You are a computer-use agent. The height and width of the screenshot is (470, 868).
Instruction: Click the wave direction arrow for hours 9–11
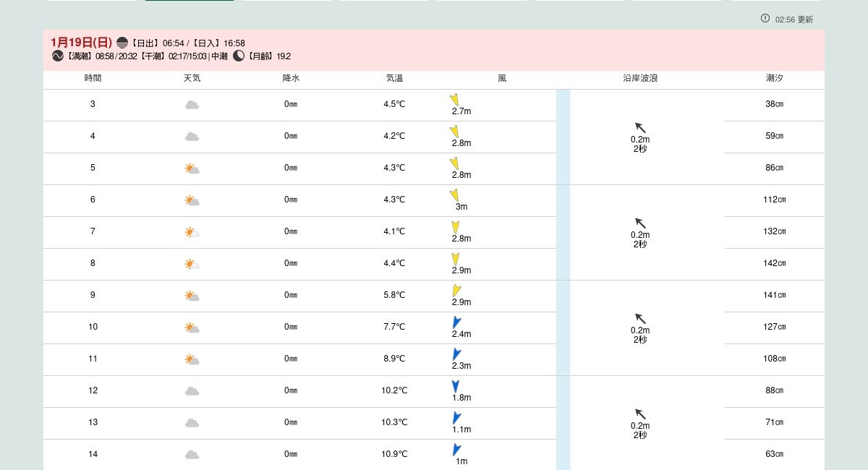[x=640, y=319]
